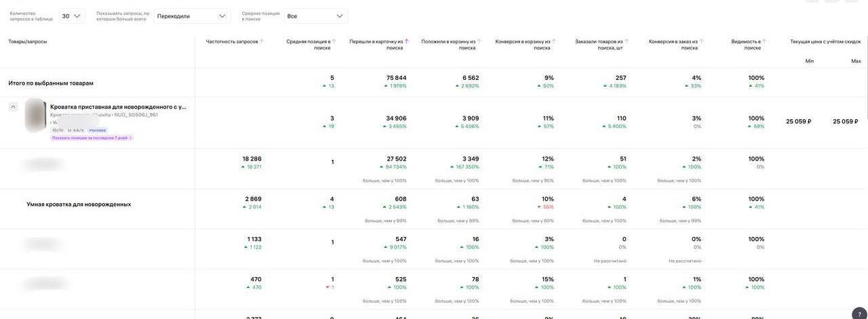
Task: Click Показать позиции за последние 7 дней
Action: point(92,137)
